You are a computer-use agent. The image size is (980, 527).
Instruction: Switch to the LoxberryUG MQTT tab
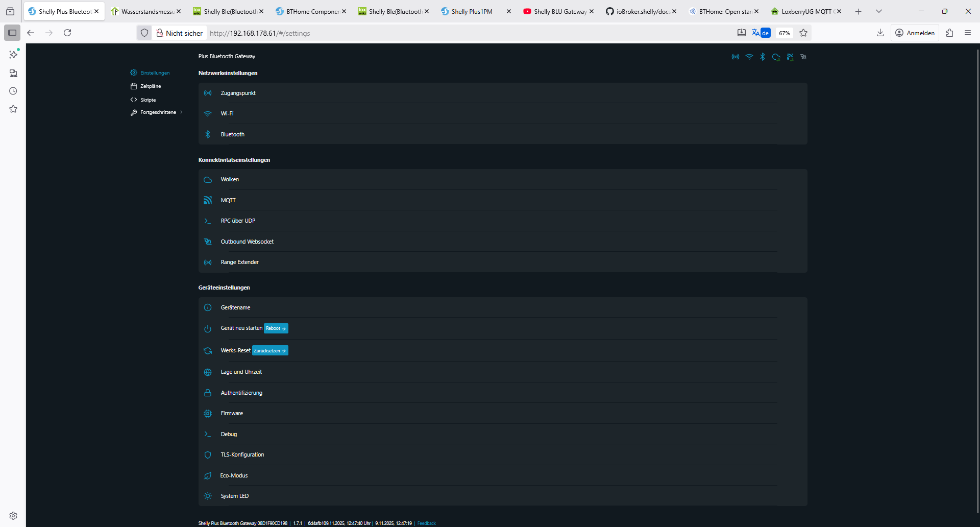tap(806, 11)
